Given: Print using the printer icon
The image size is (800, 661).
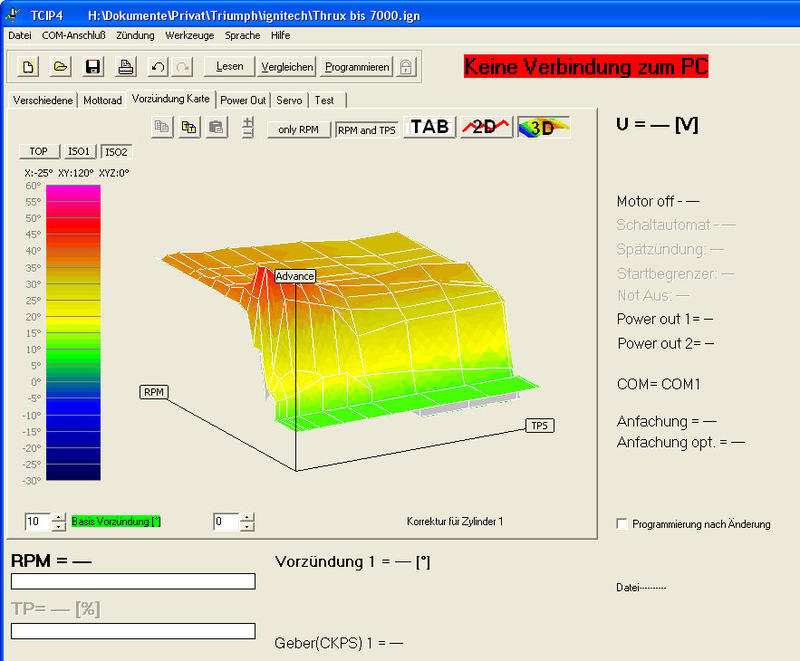Looking at the screenshot, I should pyautogui.click(x=125, y=67).
